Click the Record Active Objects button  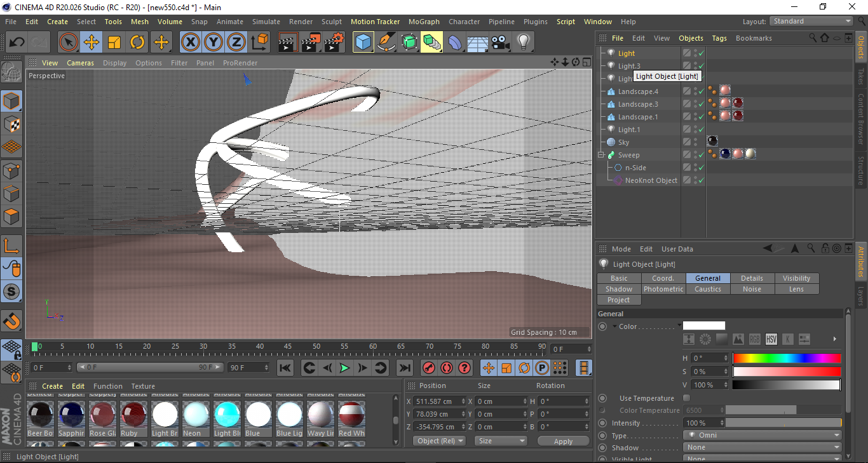pyautogui.click(x=429, y=368)
